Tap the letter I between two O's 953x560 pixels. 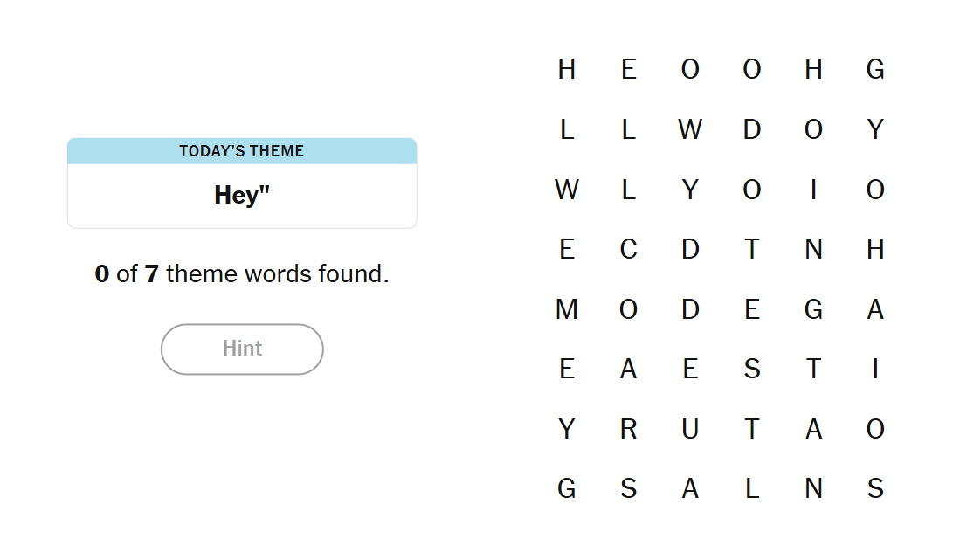click(813, 190)
